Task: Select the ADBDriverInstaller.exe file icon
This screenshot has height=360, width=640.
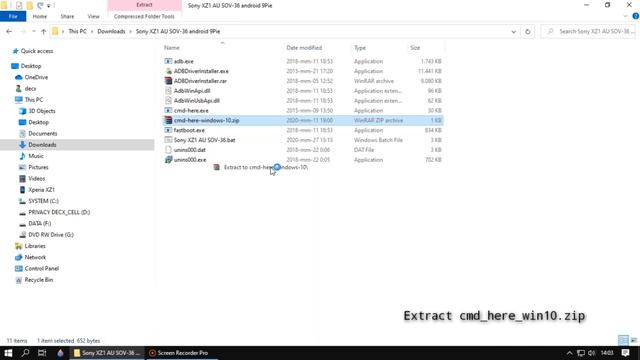Action: pos(168,71)
